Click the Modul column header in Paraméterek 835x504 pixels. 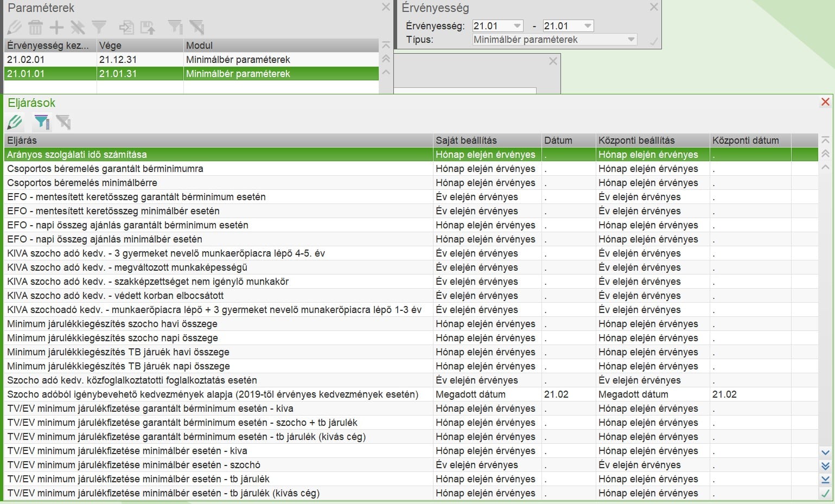coord(280,46)
